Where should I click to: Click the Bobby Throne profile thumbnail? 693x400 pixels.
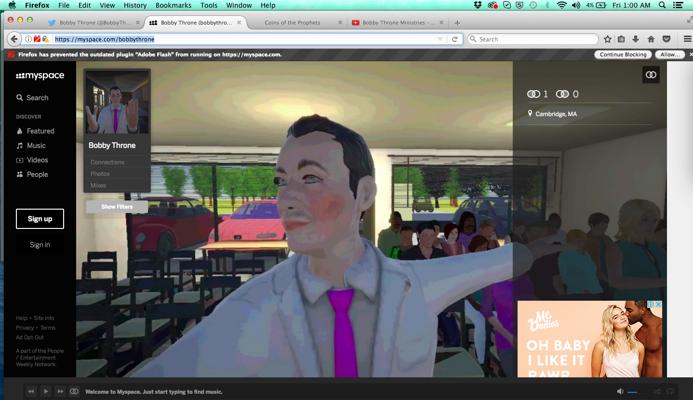click(117, 103)
